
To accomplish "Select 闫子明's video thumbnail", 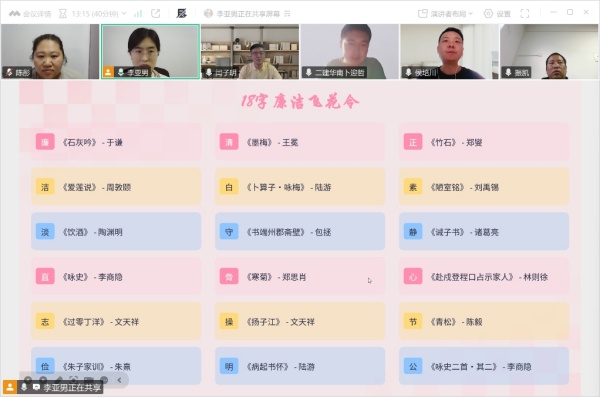I will pos(250,51).
